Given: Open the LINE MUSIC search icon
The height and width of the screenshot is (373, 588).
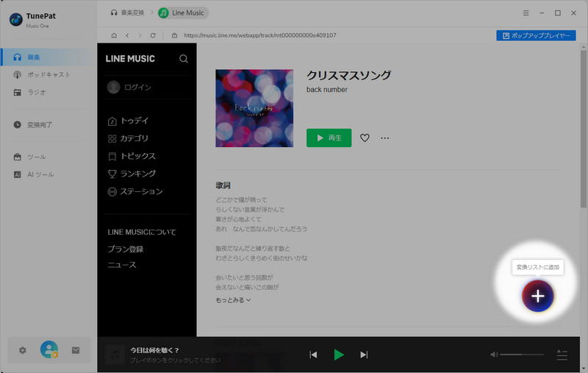Looking at the screenshot, I should click(x=183, y=59).
